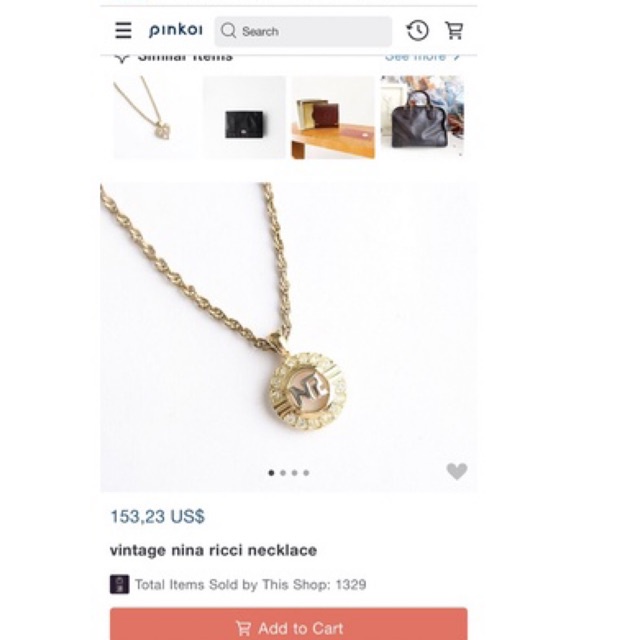Click the shop avatar icon
640x640 pixels.
(x=119, y=584)
